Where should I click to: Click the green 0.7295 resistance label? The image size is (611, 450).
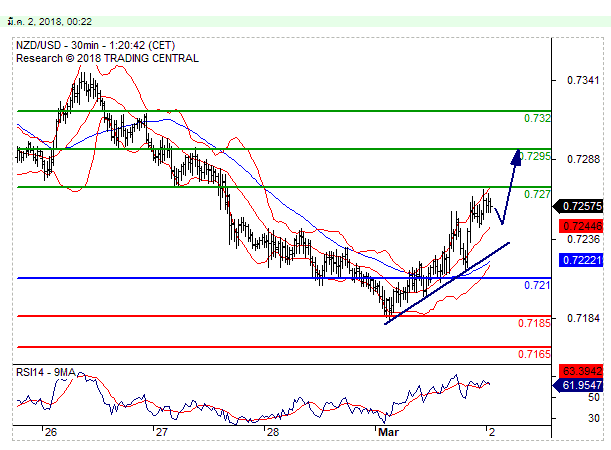point(536,157)
